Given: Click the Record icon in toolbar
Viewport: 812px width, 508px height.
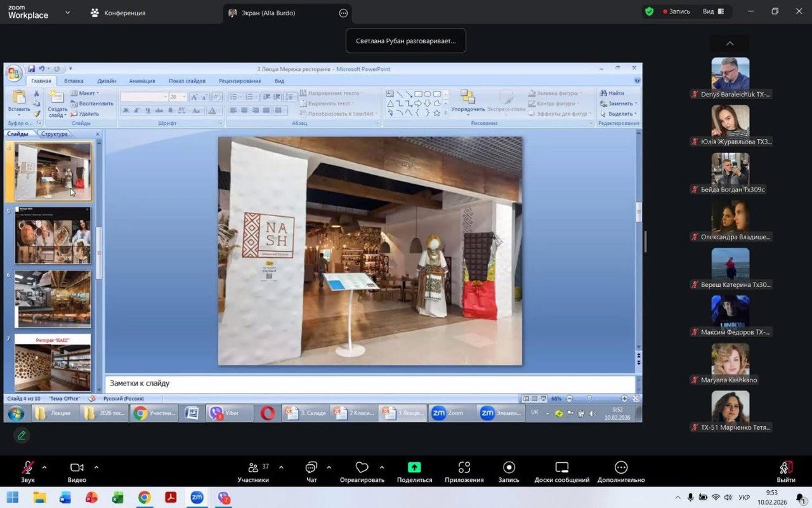Looking at the screenshot, I should coord(508,468).
